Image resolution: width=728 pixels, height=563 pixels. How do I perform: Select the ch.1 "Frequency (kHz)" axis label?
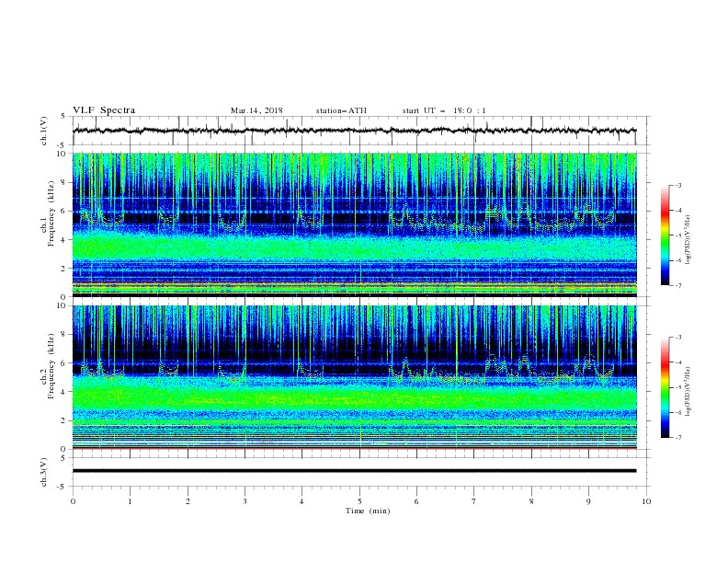pos(51,213)
